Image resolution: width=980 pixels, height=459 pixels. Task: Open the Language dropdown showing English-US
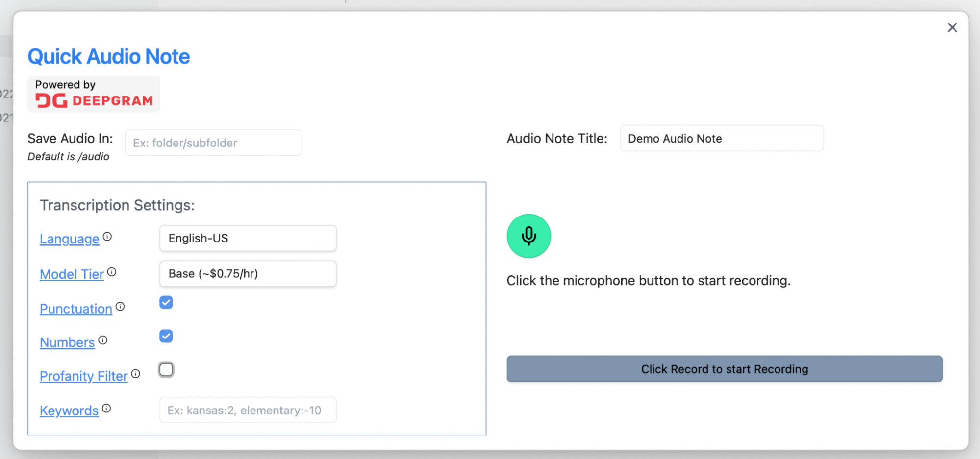point(248,239)
